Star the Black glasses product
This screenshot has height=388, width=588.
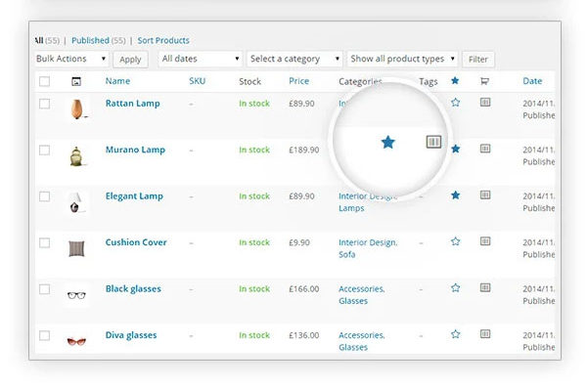(455, 288)
